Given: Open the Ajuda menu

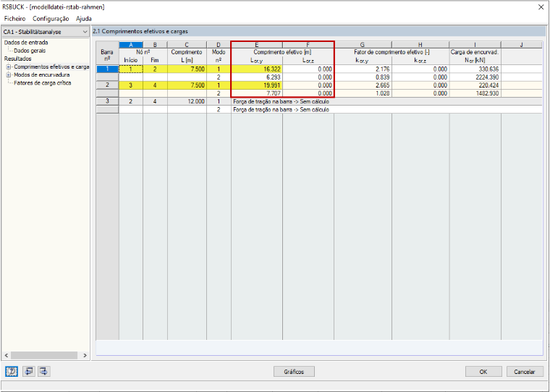Looking at the screenshot, I should click(84, 19).
